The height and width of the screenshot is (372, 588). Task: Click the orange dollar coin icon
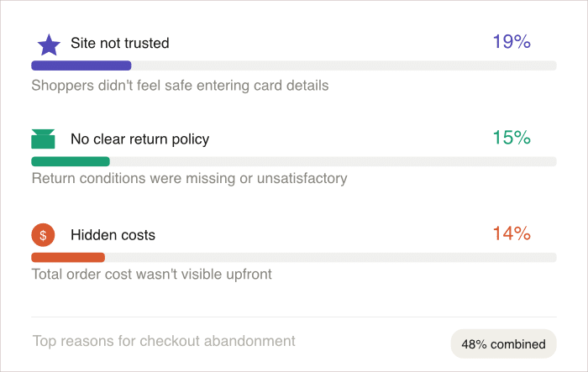(x=43, y=235)
